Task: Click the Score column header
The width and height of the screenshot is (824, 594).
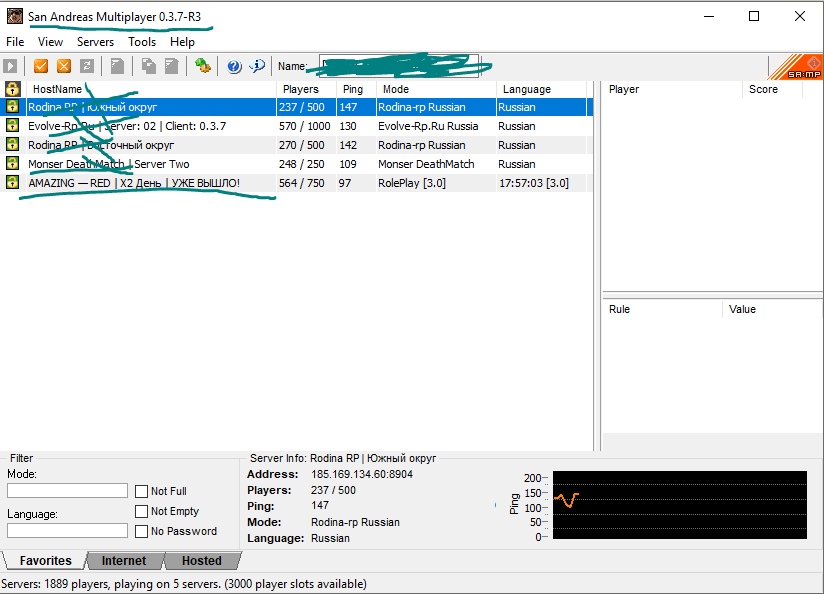Action: click(x=772, y=89)
